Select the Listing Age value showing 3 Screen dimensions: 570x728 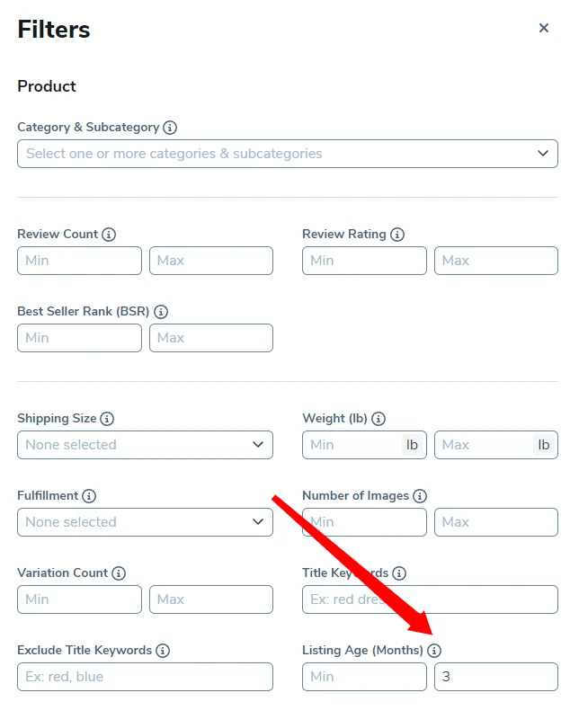click(495, 677)
